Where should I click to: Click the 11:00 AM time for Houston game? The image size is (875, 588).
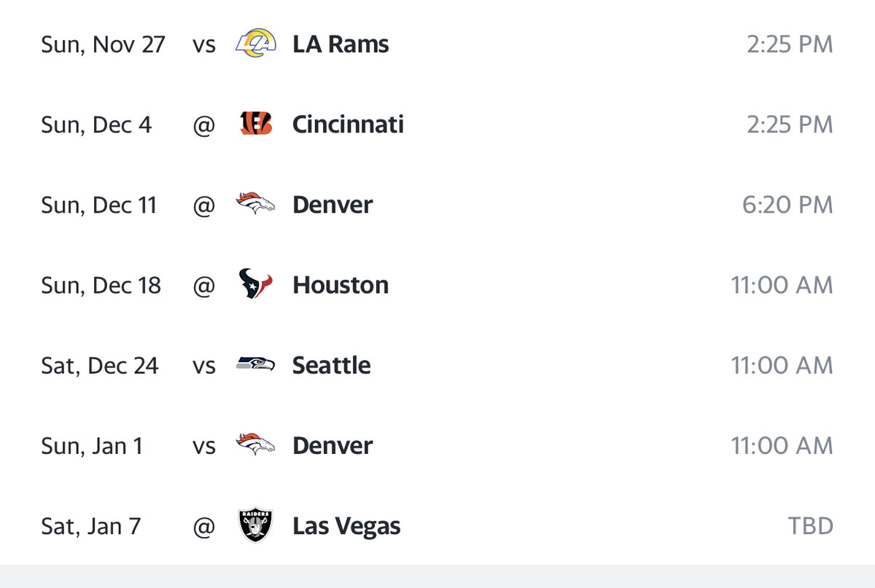[782, 285]
